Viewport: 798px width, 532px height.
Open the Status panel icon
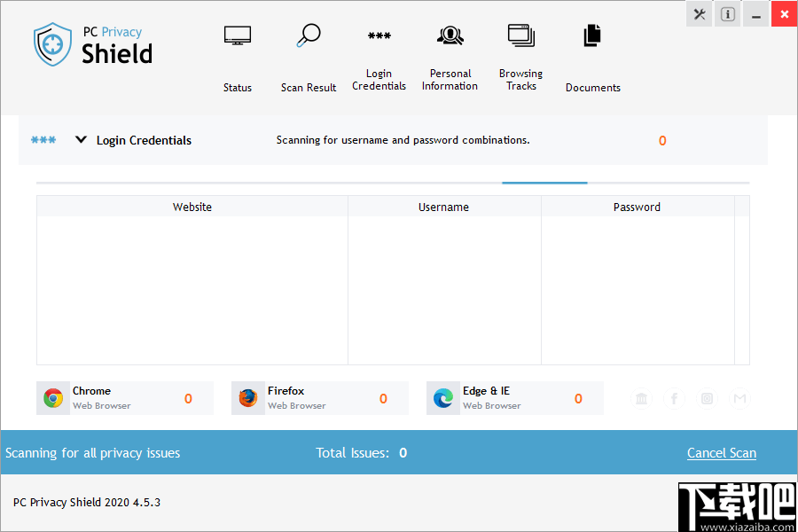pyautogui.click(x=237, y=35)
